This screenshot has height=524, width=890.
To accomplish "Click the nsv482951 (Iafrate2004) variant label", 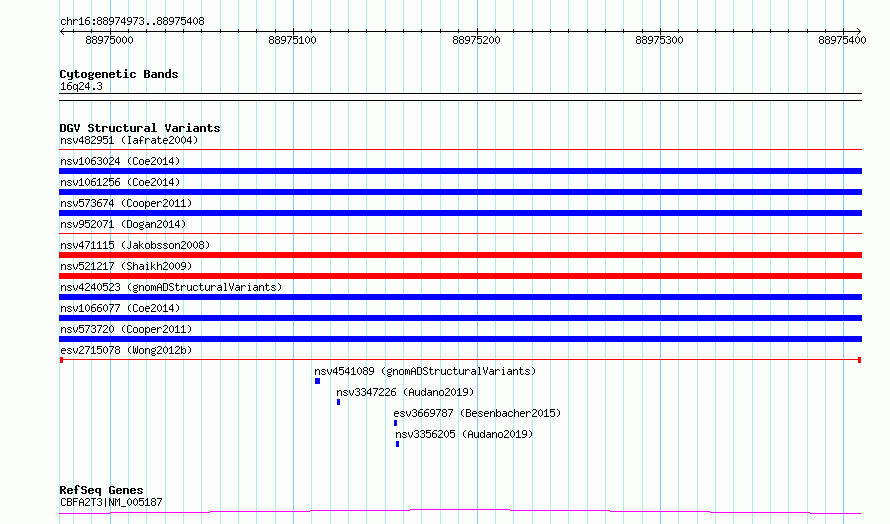I will (x=129, y=140).
